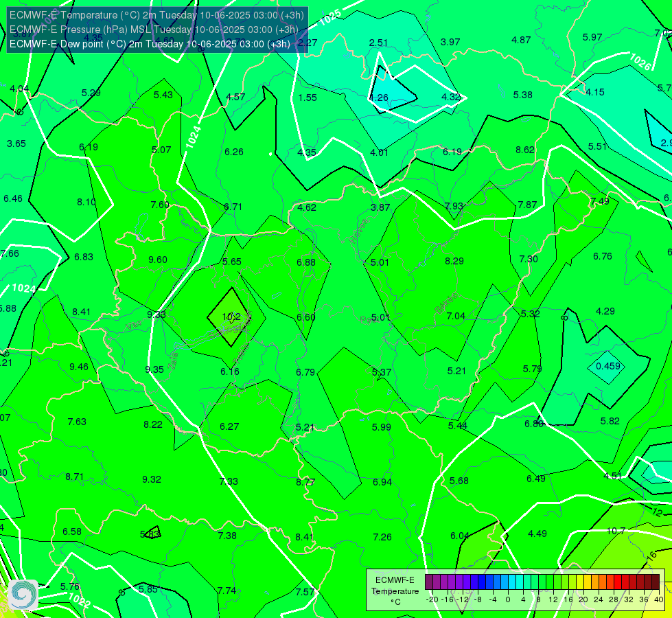
Task: Click the 9.60 temperature value
Action: [x=158, y=260]
